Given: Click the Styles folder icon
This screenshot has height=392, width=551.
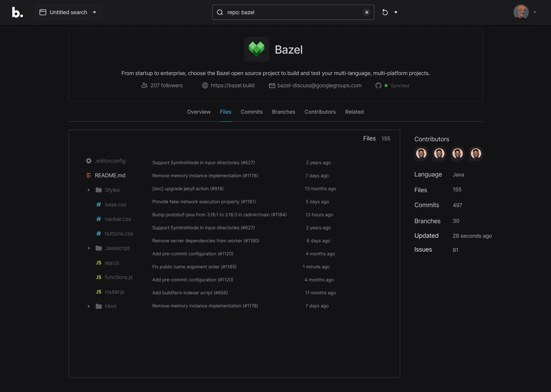Looking at the screenshot, I should pyautogui.click(x=99, y=190).
